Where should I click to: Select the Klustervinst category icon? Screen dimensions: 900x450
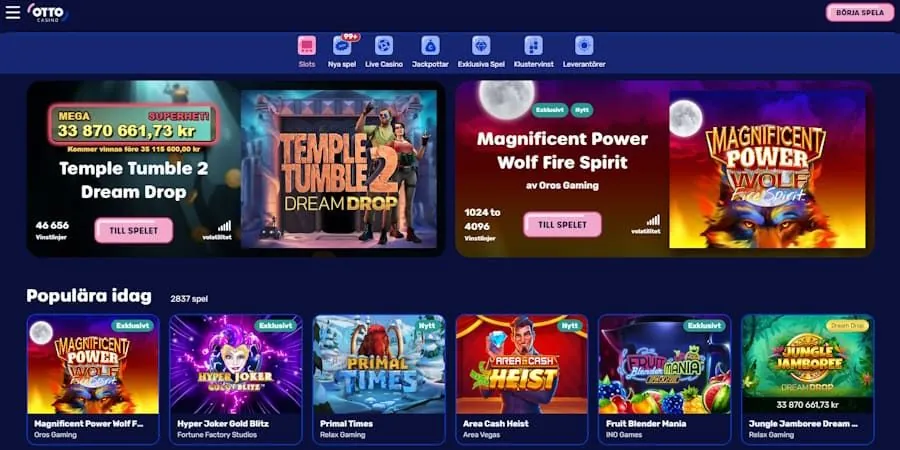pos(534,45)
